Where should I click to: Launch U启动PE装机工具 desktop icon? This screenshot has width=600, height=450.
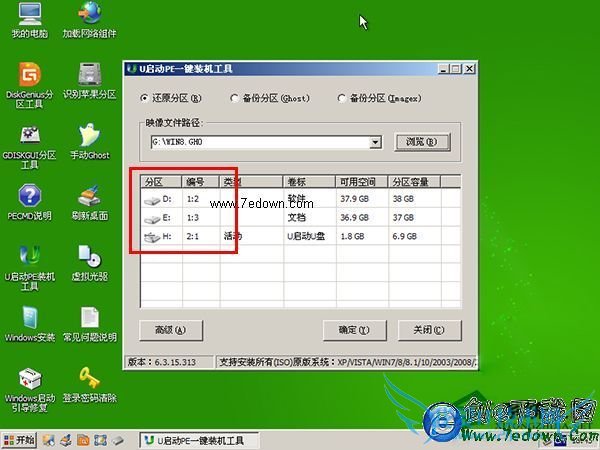coord(29,268)
